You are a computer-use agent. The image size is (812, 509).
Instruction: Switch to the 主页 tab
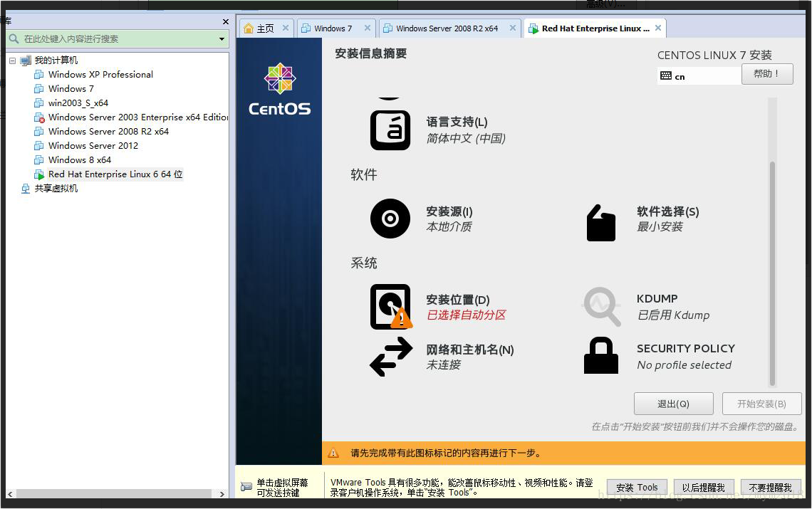tap(266, 28)
